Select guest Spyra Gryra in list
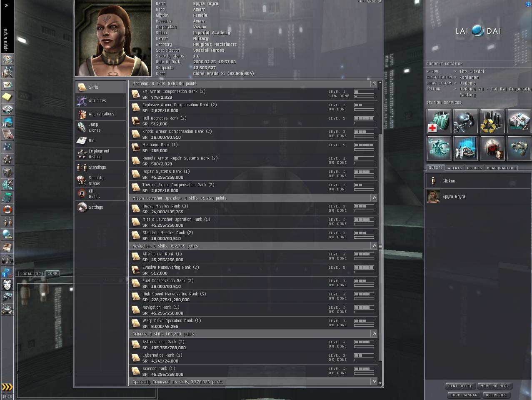Screen dimensions: 532x400 point(478,196)
